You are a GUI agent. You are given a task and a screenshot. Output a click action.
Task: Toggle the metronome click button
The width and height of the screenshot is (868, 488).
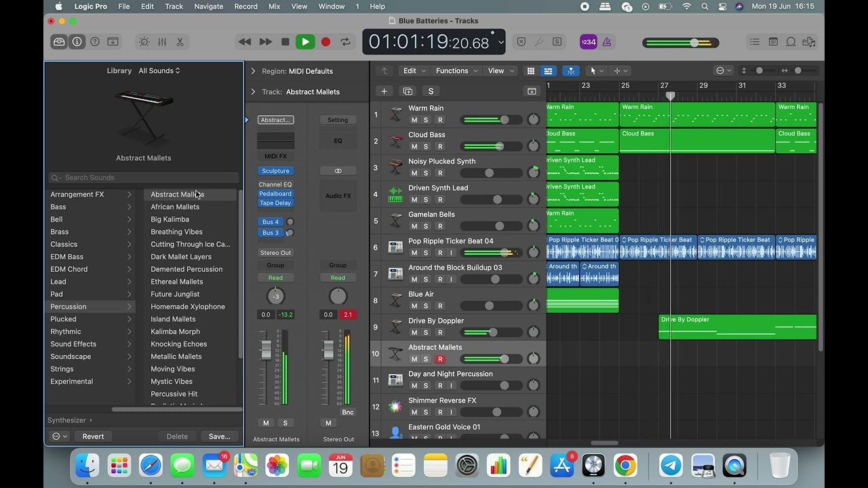(x=607, y=42)
